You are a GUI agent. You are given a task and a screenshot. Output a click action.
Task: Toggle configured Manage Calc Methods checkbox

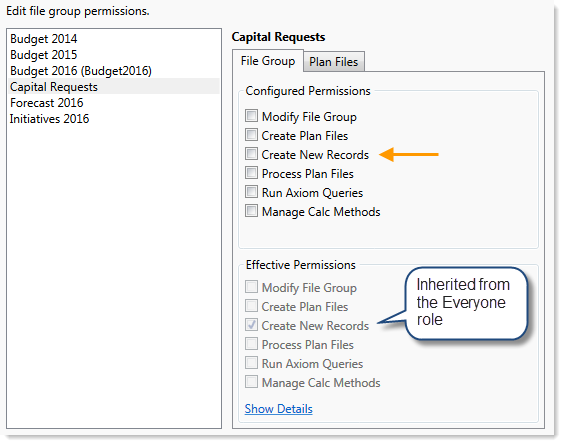click(251, 211)
